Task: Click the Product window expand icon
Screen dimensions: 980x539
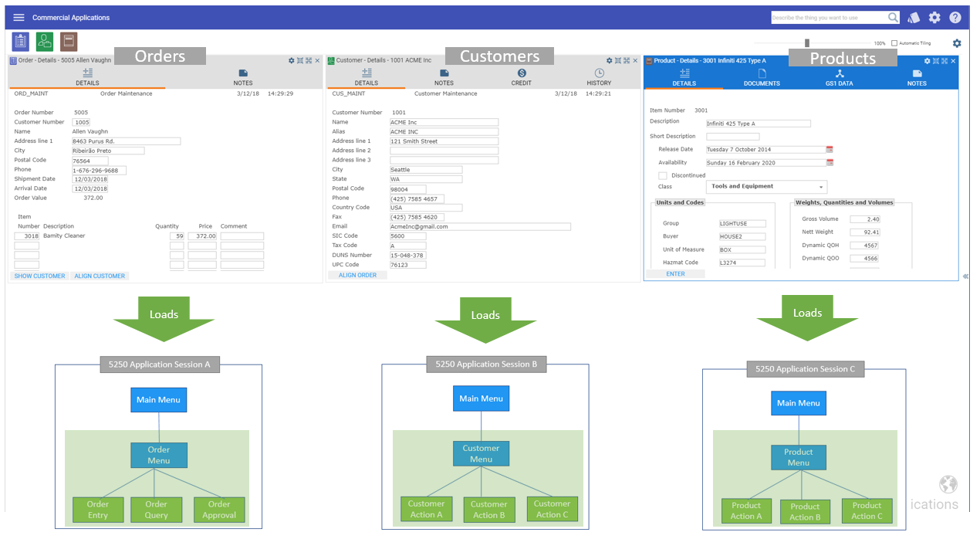Action: pyautogui.click(x=945, y=60)
